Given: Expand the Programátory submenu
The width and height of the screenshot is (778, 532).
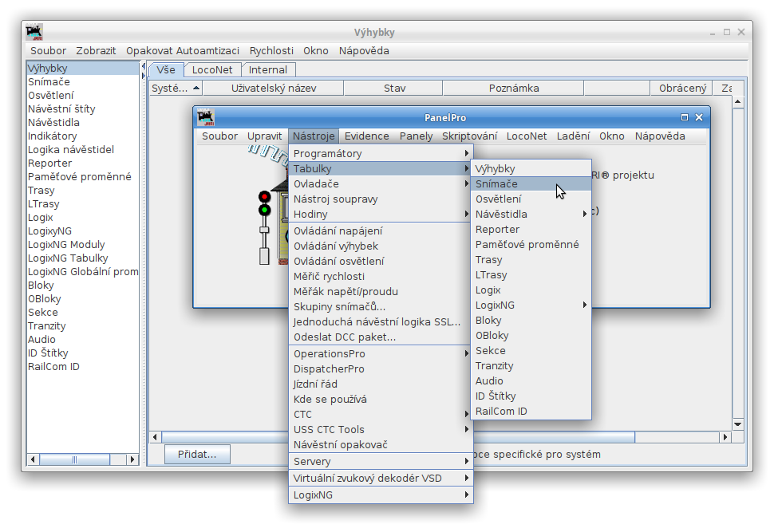Looking at the screenshot, I should (381, 154).
